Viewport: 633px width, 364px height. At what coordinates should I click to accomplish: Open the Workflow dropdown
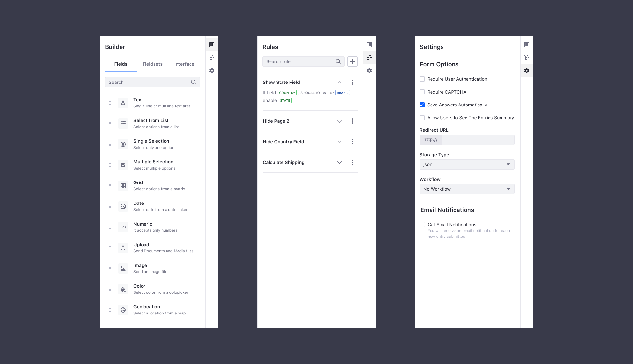point(467,189)
